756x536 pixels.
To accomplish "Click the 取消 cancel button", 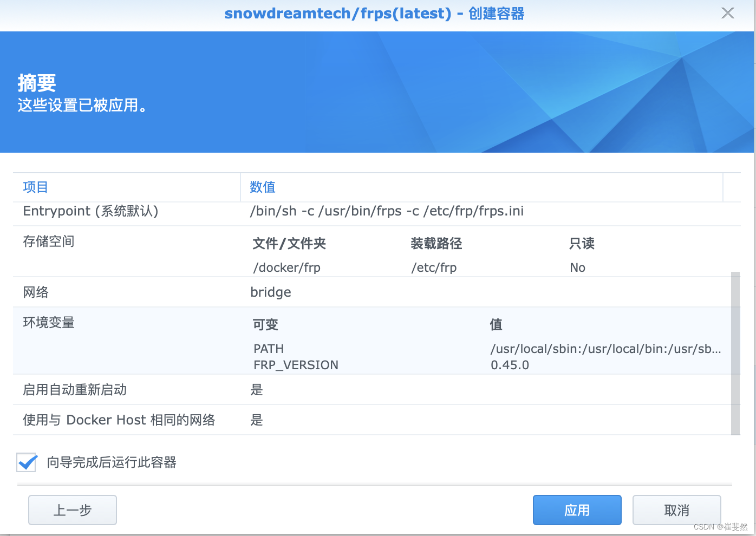I will 676,510.
